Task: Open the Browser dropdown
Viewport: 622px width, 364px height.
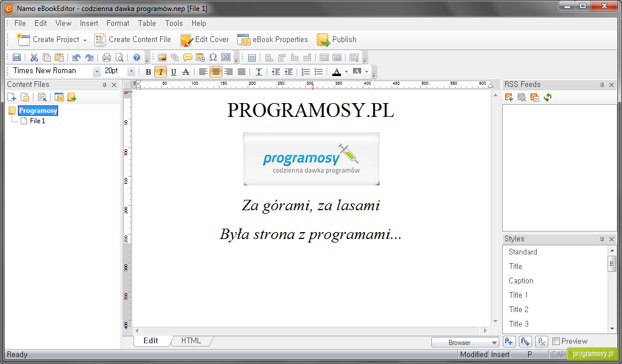Action: (x=465, y=342)
